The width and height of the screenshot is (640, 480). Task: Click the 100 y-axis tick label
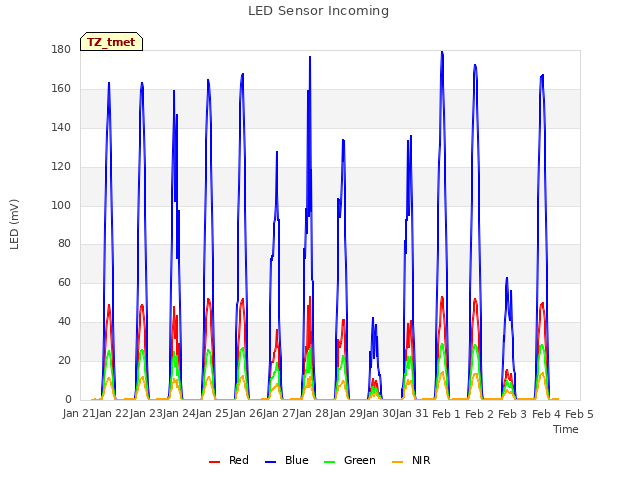tap(61, 205)
